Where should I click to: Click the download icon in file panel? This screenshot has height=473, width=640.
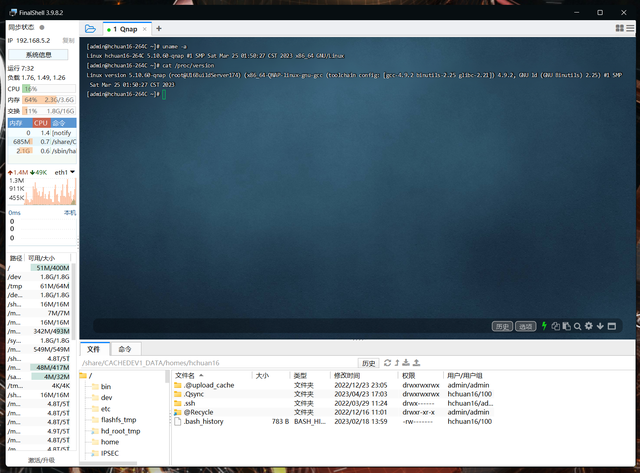coord(406,362)
